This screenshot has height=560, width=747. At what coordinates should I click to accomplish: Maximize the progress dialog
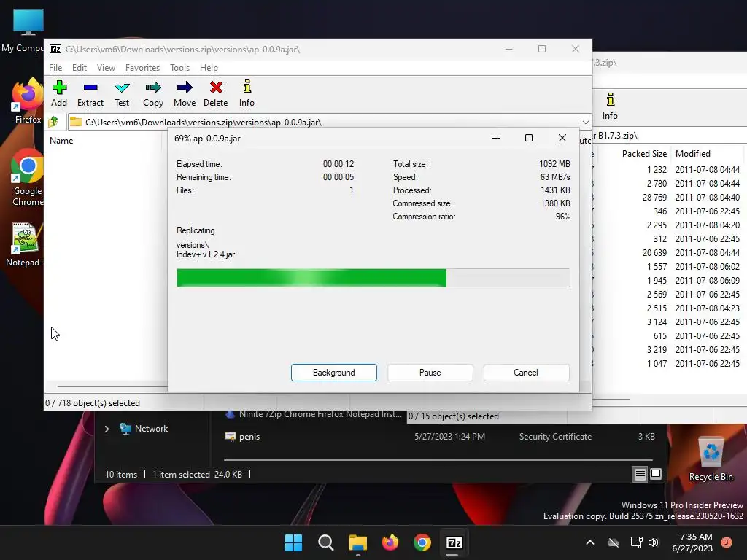529,138
